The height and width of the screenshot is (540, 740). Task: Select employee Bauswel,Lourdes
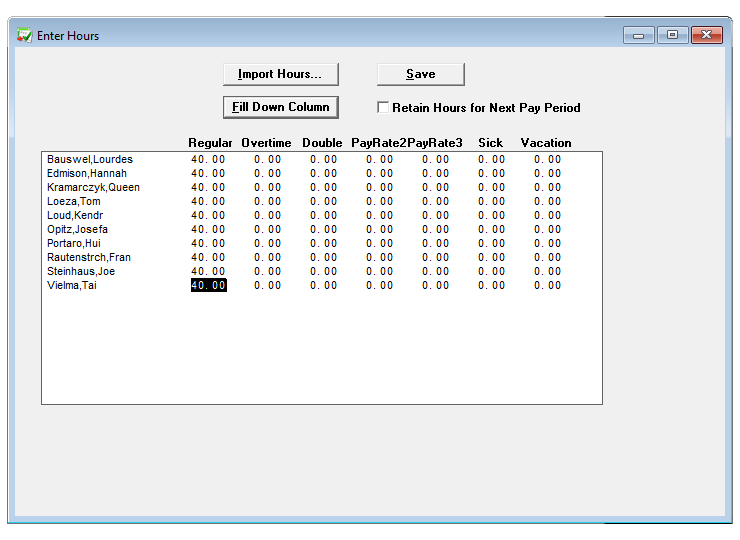pyautogui.click(x=90, y=160)
